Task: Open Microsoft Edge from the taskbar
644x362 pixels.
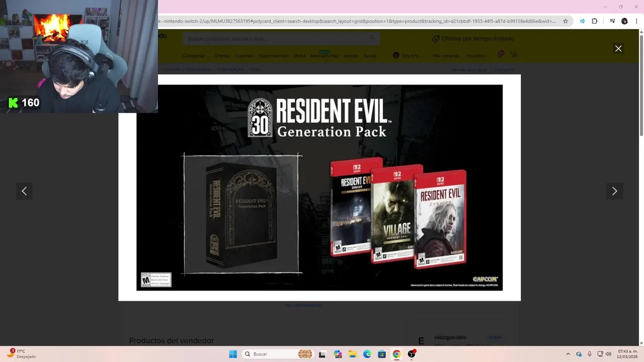Action: (x=367, y=354)
